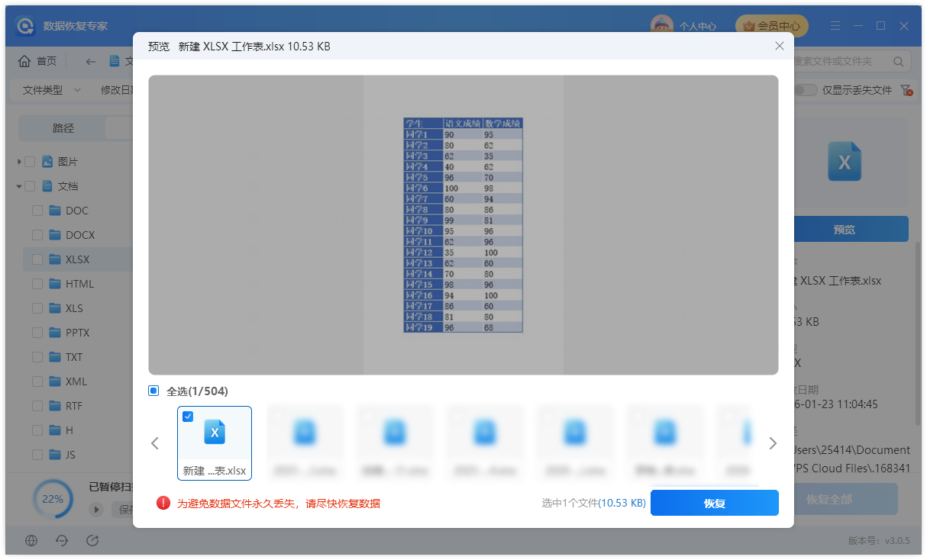This screenshot has height=560, width=927.
Task: Check the 图片 folder checkbox
Action: (30, 162)
